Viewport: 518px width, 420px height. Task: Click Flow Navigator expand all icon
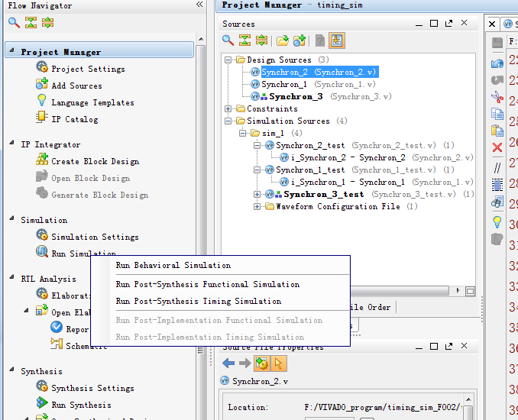(47, 22)
